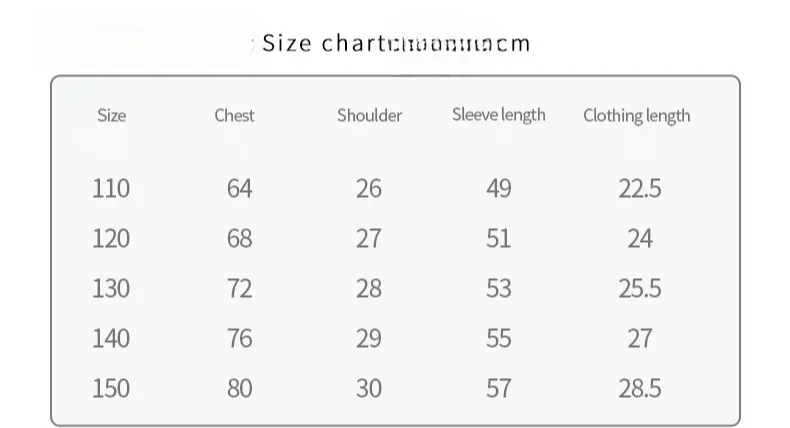Select the Chest column header

(x=234, y=115)
